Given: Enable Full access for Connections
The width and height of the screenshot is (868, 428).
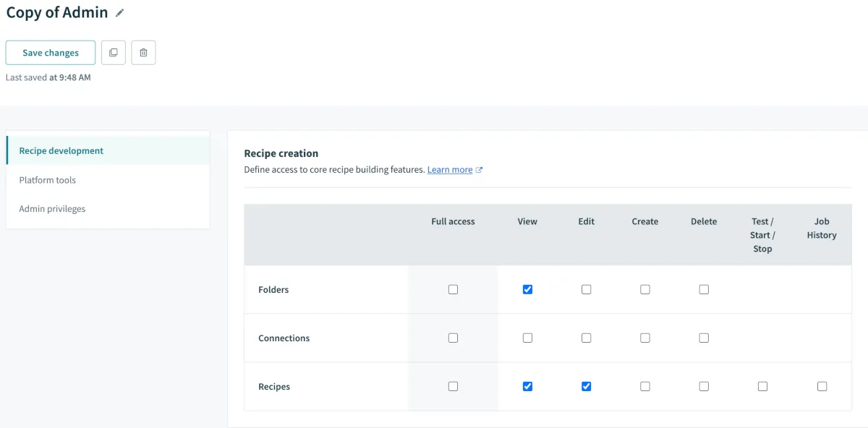Looking at the screenshot, I should pyautogui.click(x=453, y=338).
